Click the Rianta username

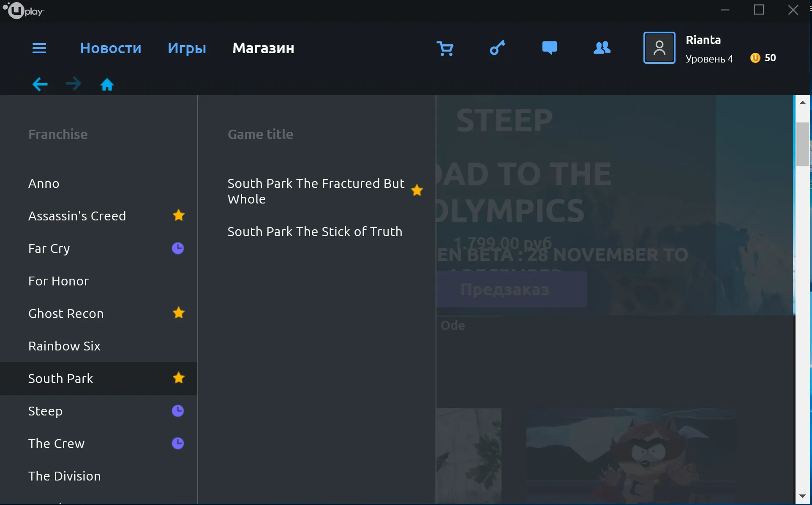(703, 40)
